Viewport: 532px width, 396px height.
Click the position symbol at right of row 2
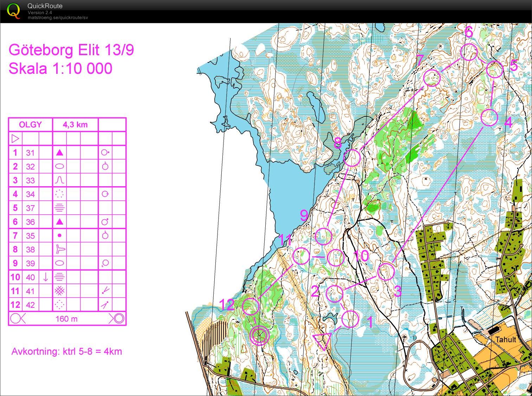[105, 166]
